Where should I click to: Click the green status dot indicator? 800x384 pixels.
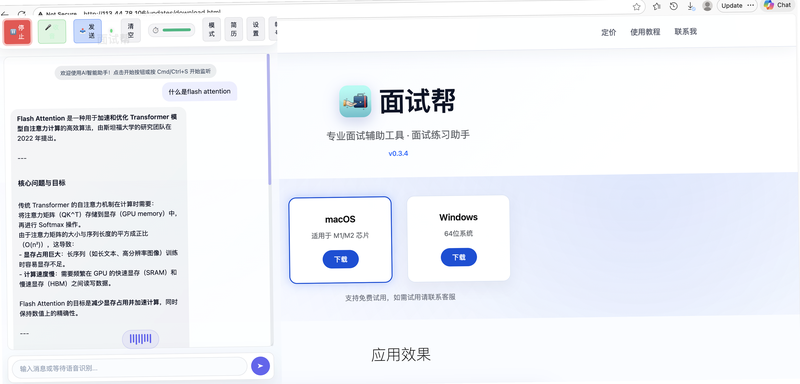coord(111,31)
